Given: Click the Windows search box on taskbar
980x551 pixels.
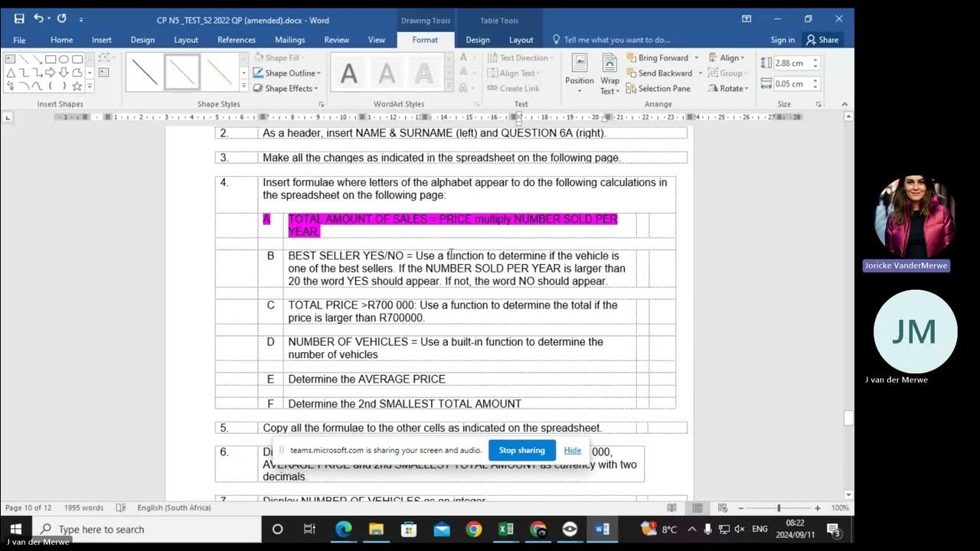Looking at the screenshot, I should tap(147, 529).
